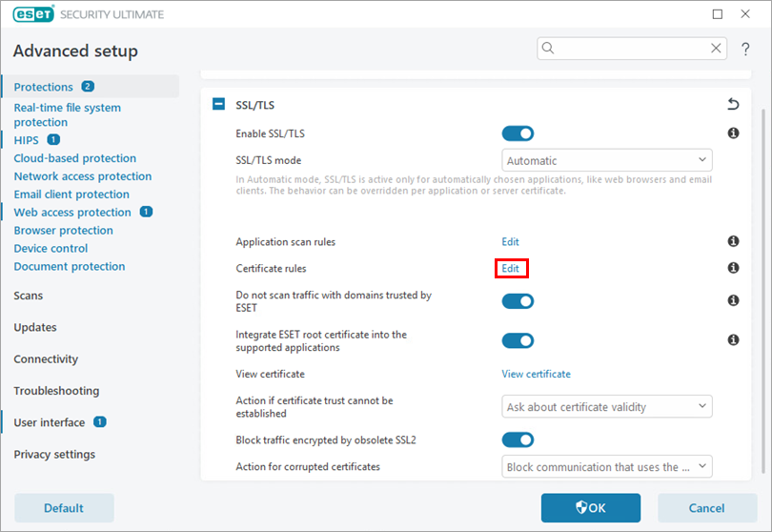Revert SSL/TLS section to default settings

pos(732,105)
